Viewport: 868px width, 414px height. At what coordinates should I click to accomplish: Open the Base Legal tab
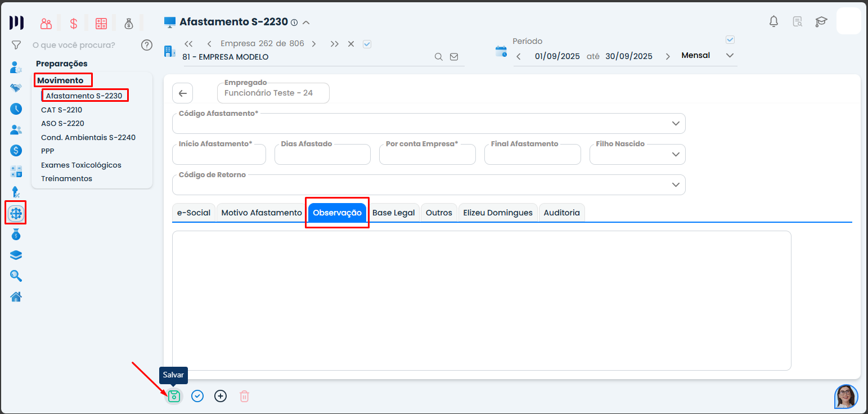(x=393, y=213)
